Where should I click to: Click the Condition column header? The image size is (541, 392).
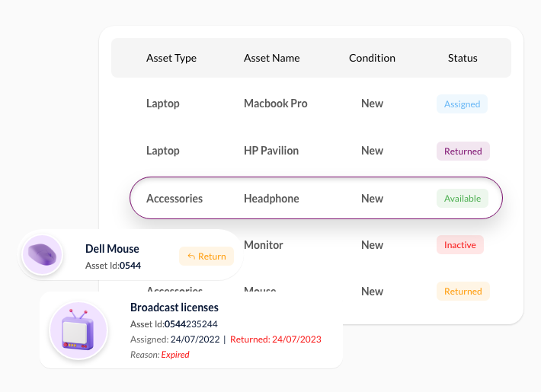[x=372, y=58]
